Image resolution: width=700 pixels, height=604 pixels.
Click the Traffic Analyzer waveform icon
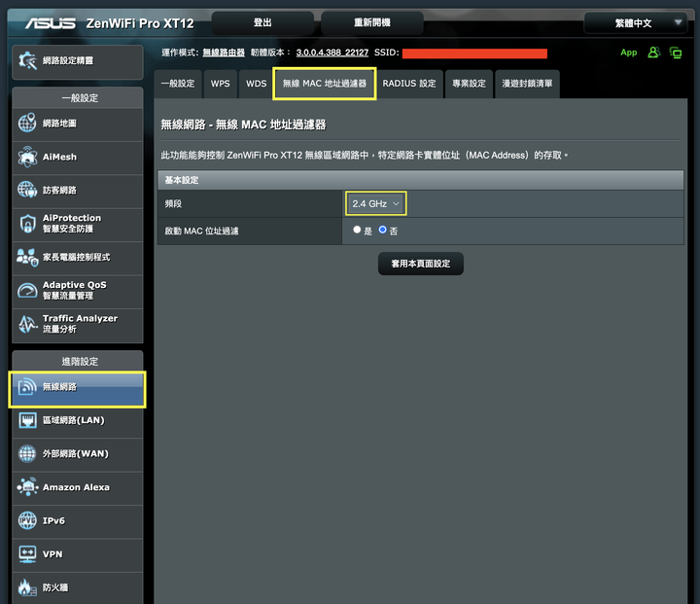pos(27,324)
